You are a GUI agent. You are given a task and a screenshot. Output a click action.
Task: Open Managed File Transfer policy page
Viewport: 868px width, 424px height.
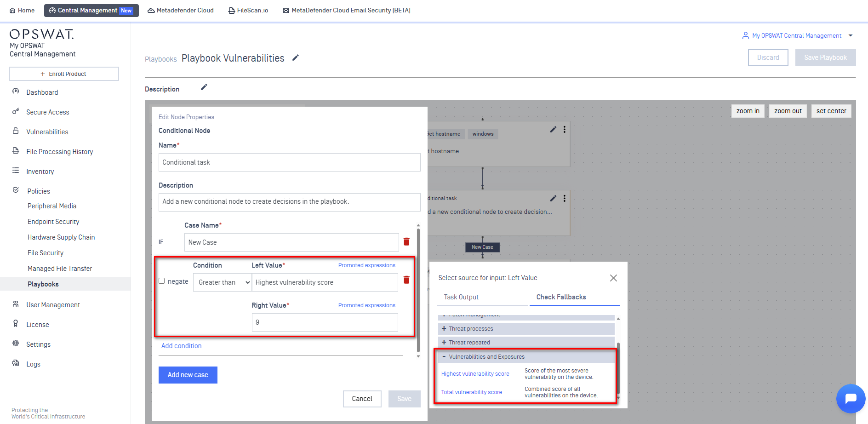tap(60, 269)
